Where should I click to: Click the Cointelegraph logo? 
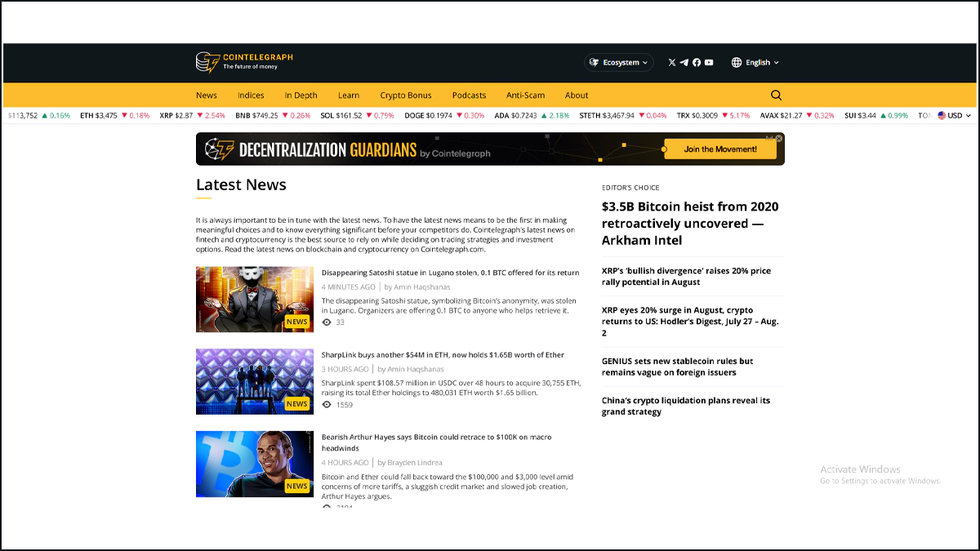coord(244,62)
